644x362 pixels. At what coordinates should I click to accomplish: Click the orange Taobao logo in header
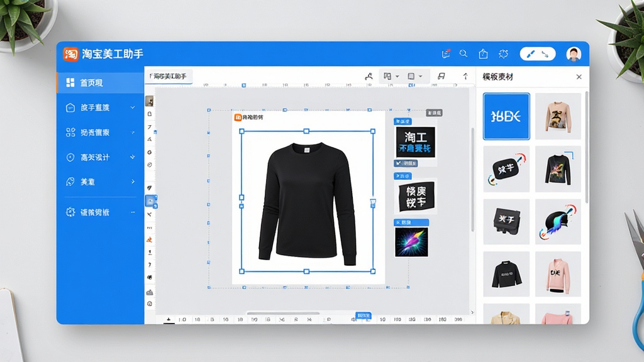[70, 54]
